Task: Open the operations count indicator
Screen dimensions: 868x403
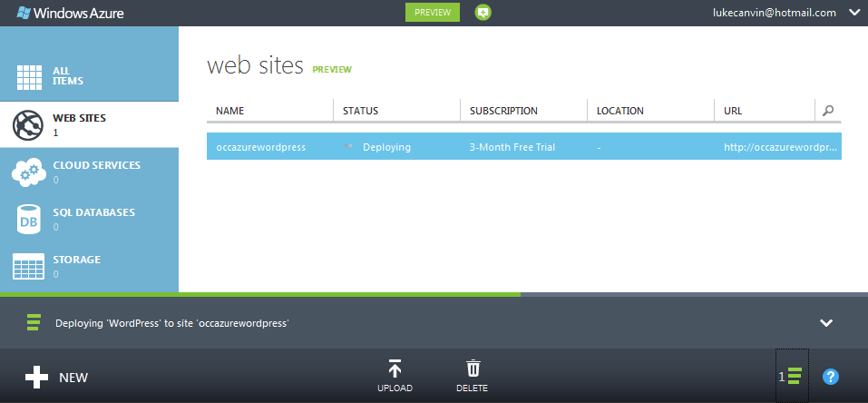Action: click(791, 376)
